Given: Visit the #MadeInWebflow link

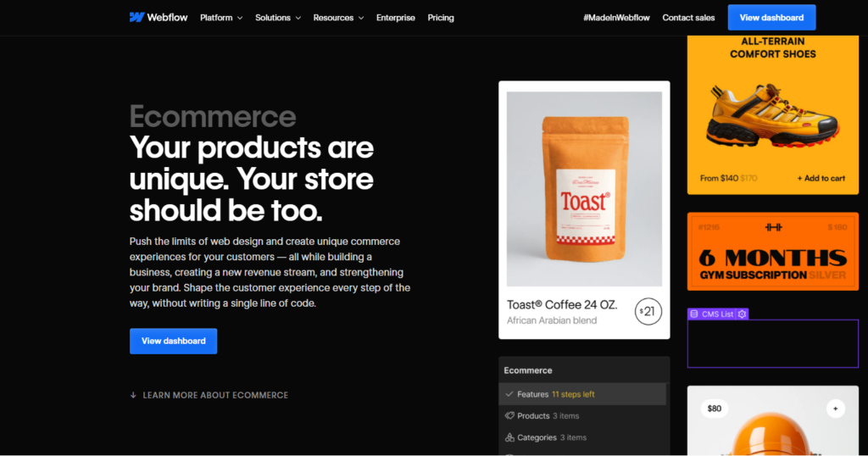Looking at the screenshot, I should pos(616,18).
